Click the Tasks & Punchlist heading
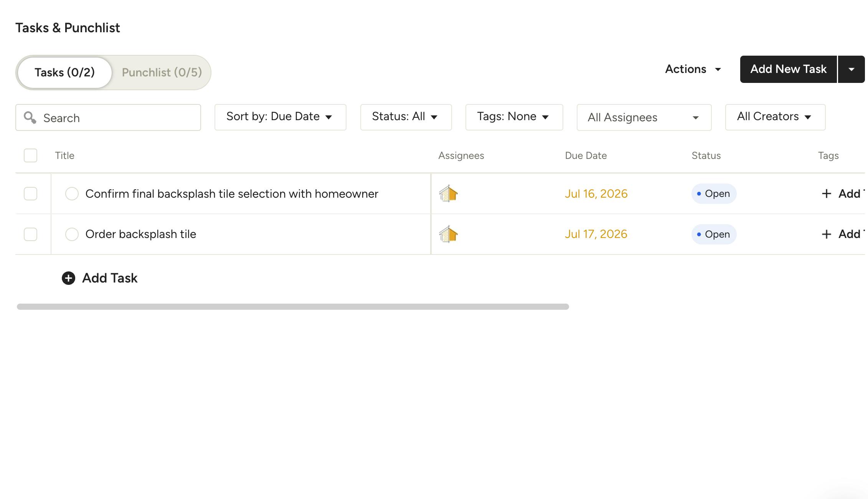This screenshot has width=868, height=499. coord(68,28)
